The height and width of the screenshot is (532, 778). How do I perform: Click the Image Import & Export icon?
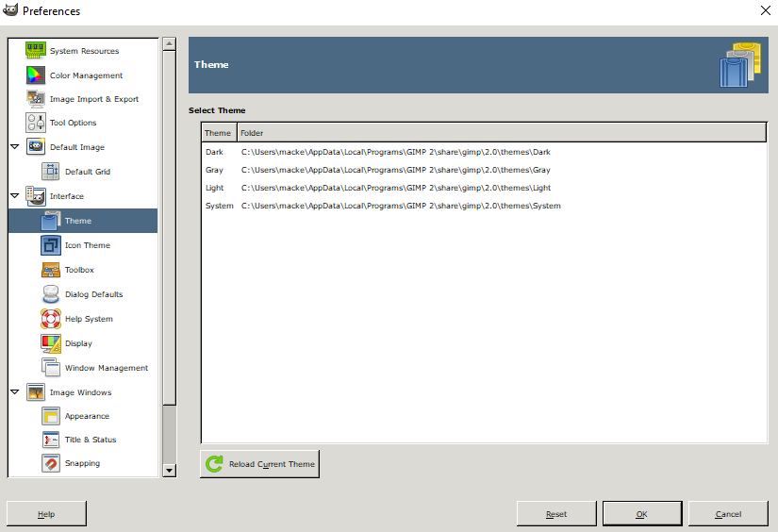36,99
